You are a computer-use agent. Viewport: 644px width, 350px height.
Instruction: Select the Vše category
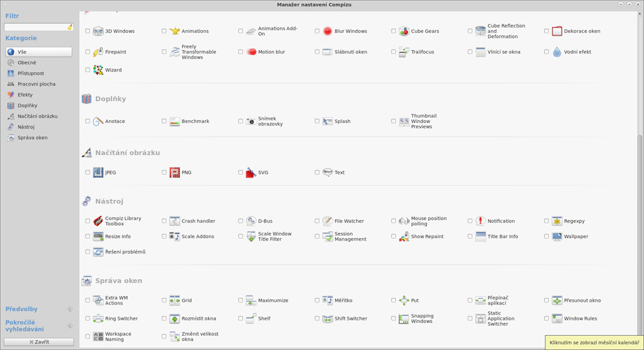pos(39,52)
